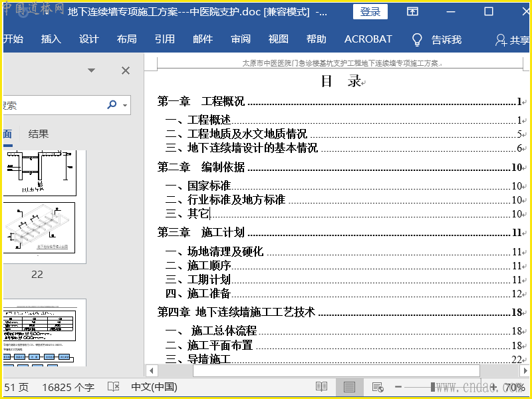Switch to the 设计 tab

pos(89,39)
